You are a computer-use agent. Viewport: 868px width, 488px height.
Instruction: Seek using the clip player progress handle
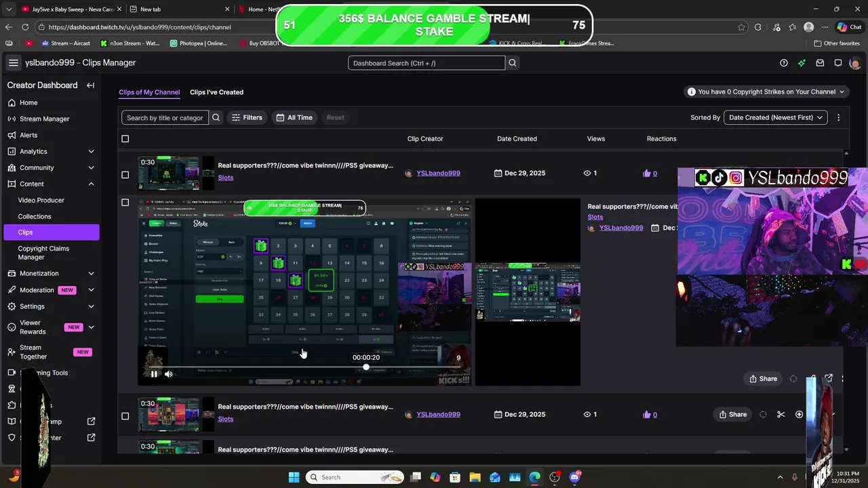[366, 367]
